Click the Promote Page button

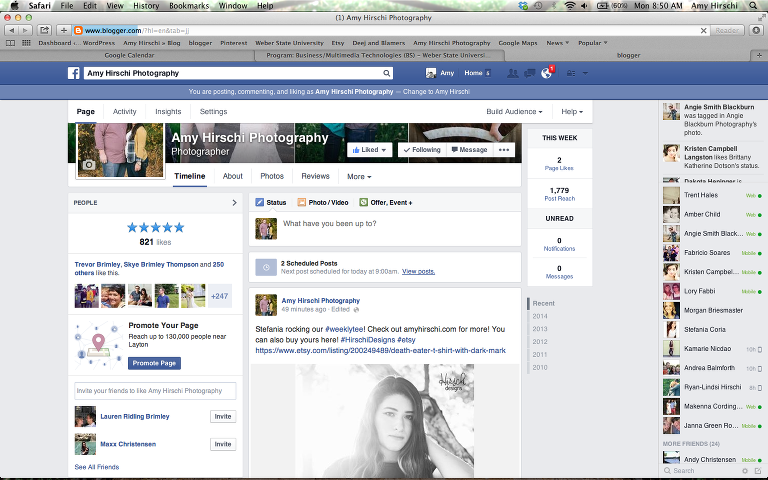[154, 363]
